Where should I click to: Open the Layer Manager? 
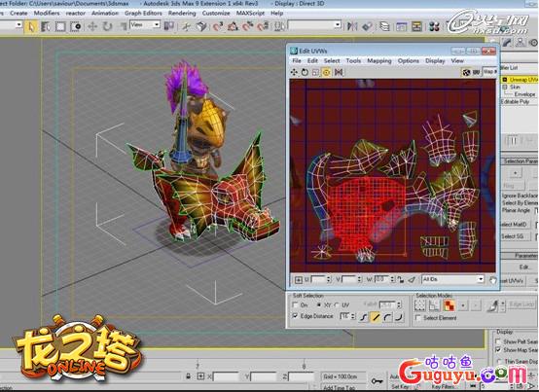pyautogui.click(x=384, y=26)
